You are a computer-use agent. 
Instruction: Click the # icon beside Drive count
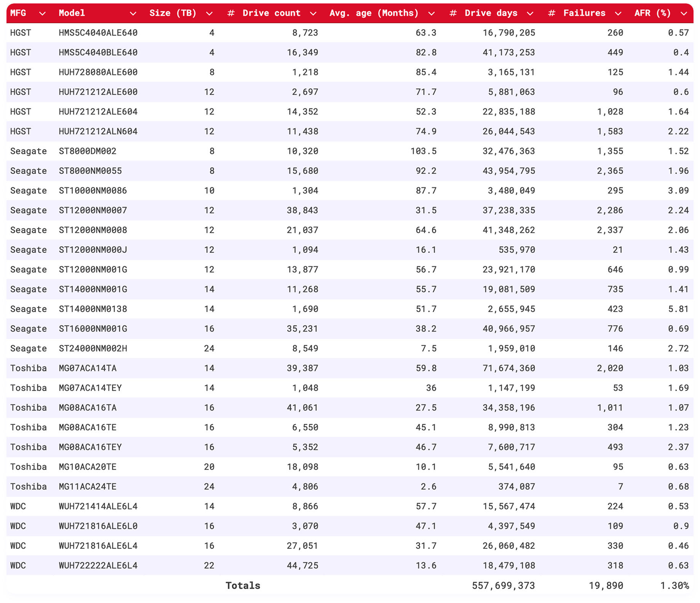(230, 13)
